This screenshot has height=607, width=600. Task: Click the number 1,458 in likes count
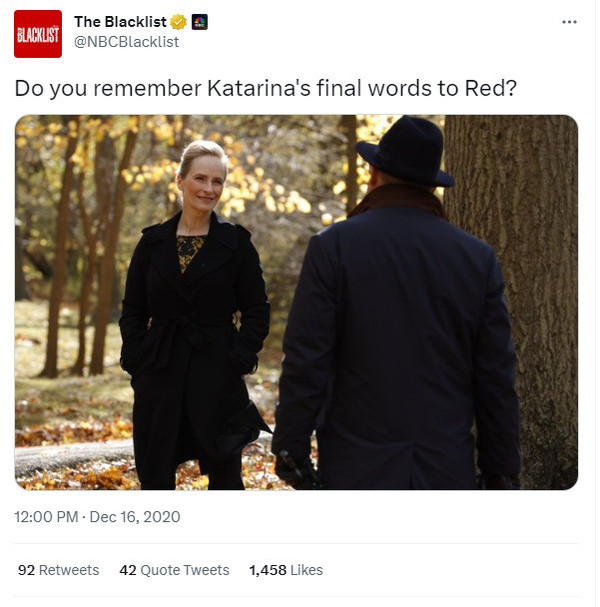(267, 570)
